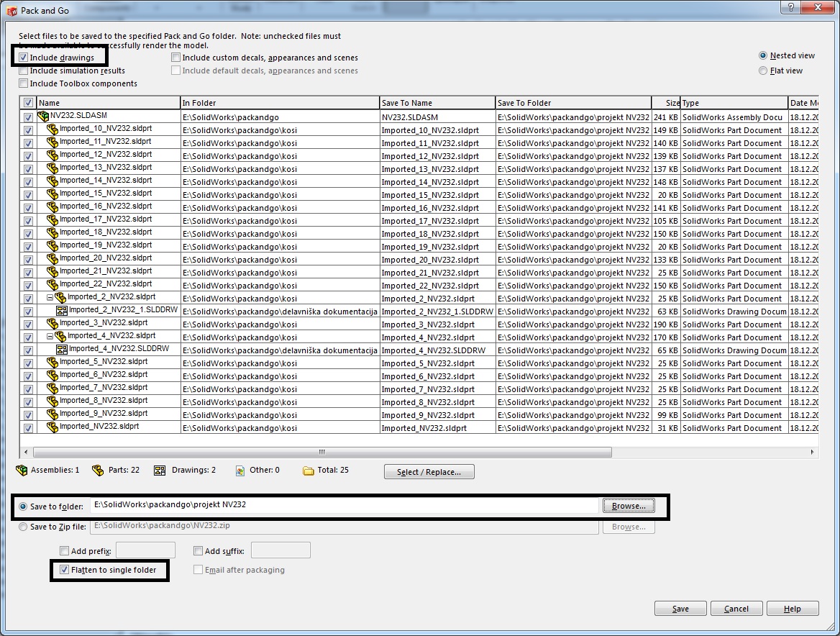Screen dimensions: 840x636
Task: Click the Imported_NV232.sldprt part icon
Action: [x=52, y=427]
